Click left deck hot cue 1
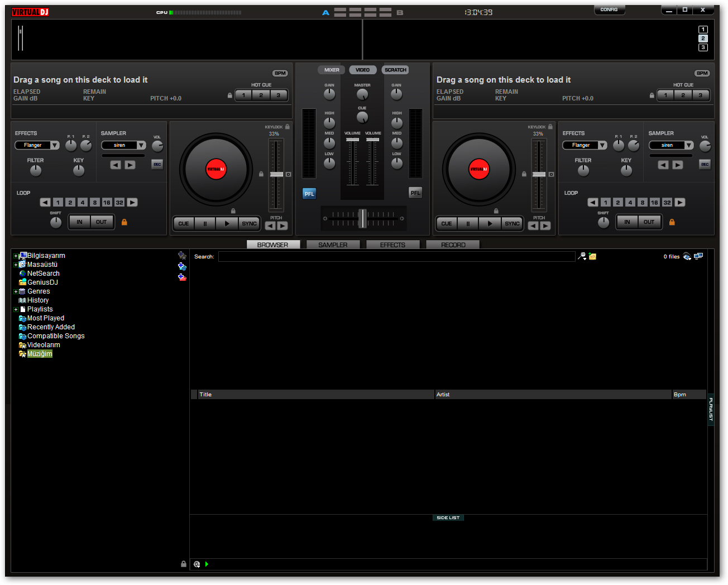Image resolution: width=728 pixels, height=585 pixels. (243, 95)
